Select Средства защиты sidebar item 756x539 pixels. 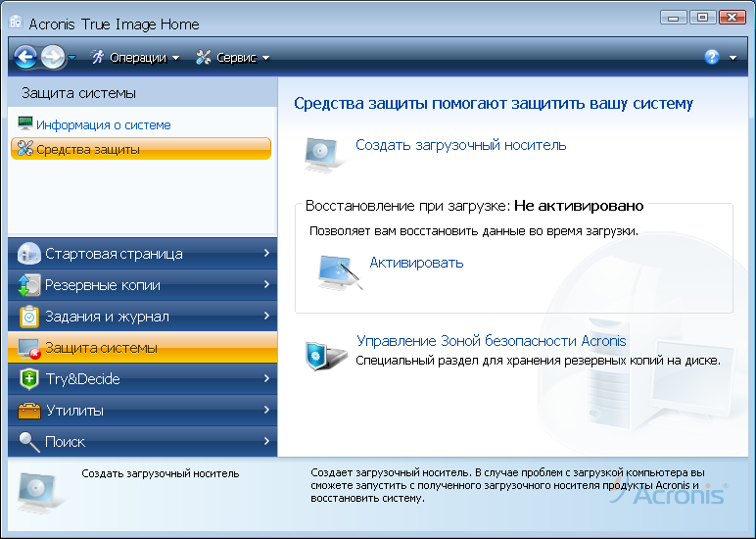point(87,149)
